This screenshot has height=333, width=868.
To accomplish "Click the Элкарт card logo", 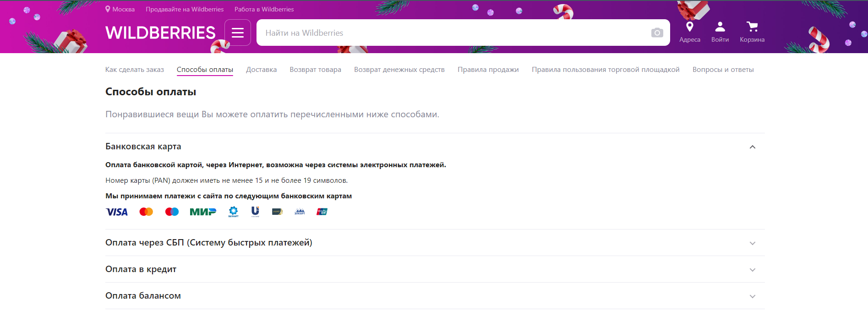I will (x=300, y=212).
